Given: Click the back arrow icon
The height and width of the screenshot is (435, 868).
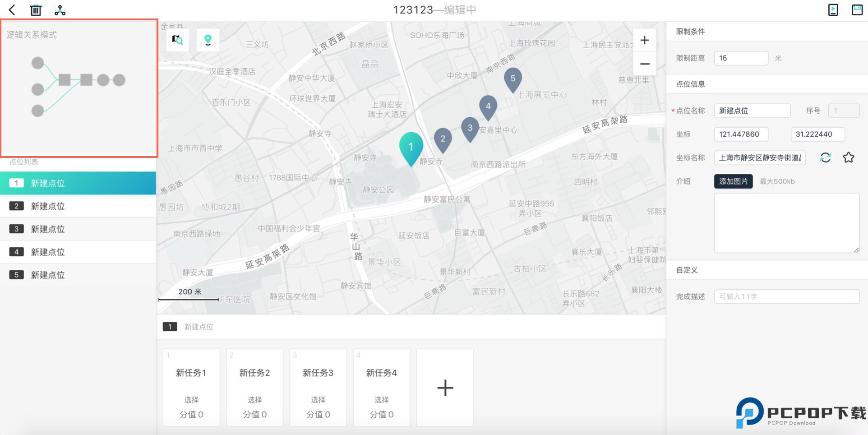Looking at the screenshot, I should click(x=12, y=10).
